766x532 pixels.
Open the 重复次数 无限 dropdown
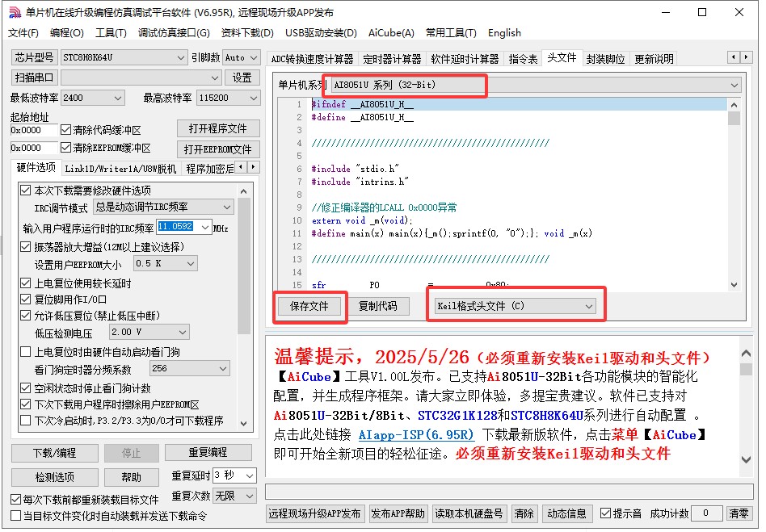point(234,496)
